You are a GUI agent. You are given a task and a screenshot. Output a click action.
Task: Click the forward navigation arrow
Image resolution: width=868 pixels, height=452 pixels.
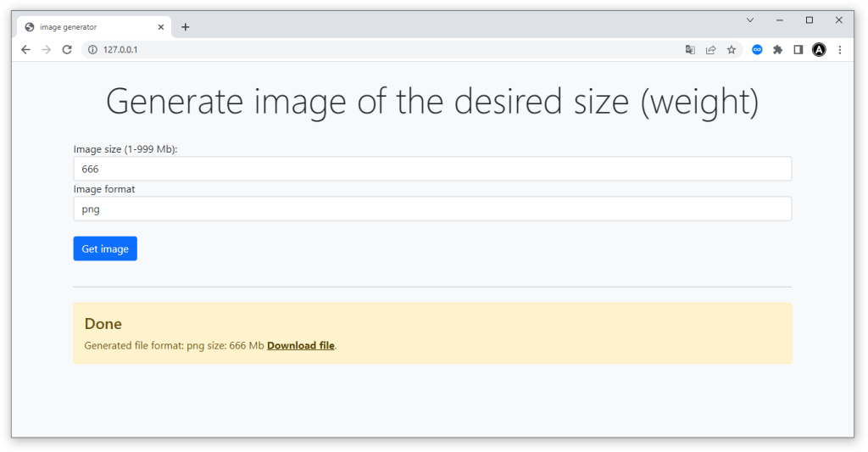47,50
